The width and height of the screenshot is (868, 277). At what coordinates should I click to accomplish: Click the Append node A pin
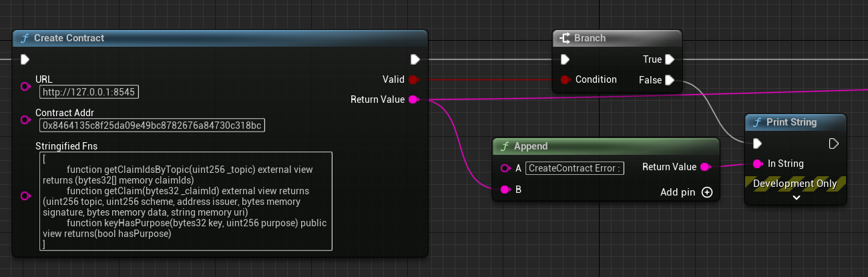505,168
